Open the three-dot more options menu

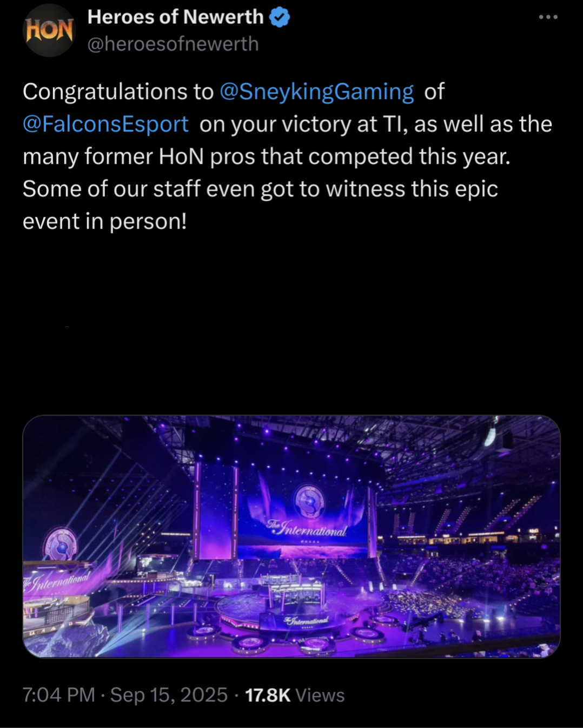pyautogui.click(x=548, y=17)
